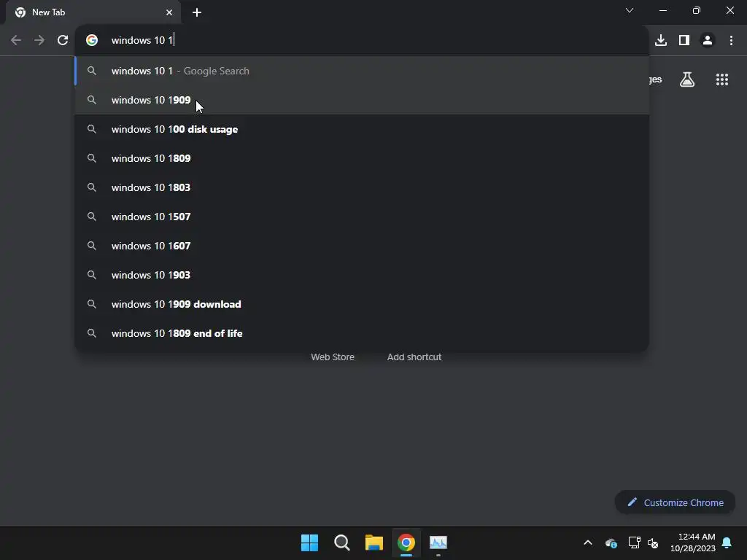Pick suggestion 'windows 10 1909 download'
The height and width of the screenshot is (560, 747).
362,304
